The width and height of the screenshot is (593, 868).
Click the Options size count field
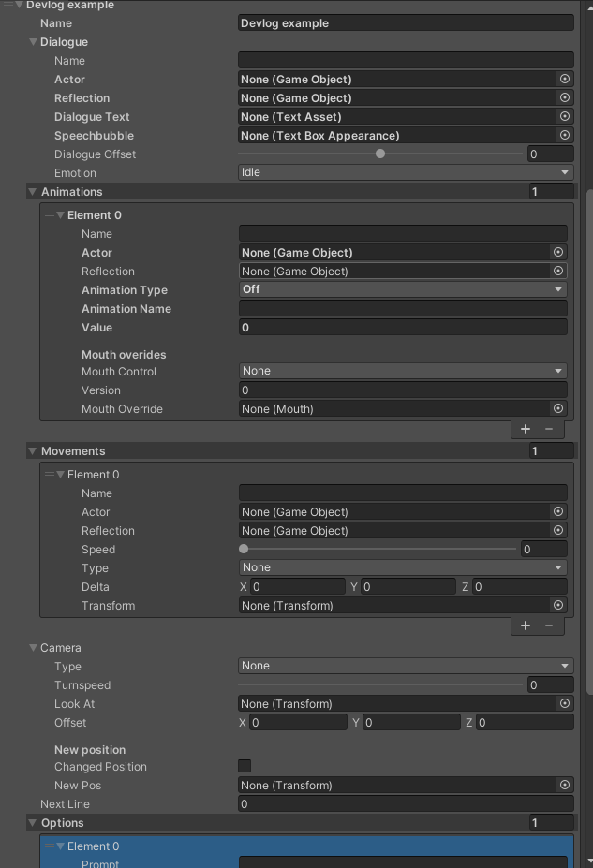552,823
